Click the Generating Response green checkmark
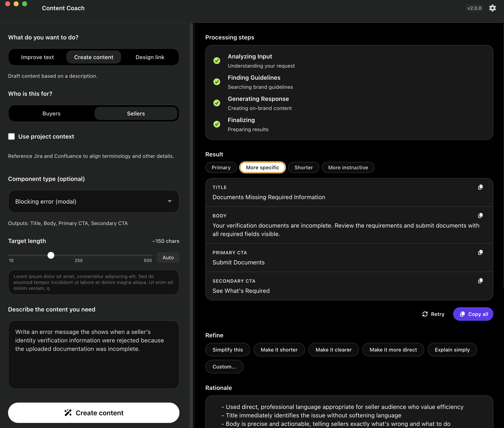Screen dimensions: 504x428 tap(217, 103)
